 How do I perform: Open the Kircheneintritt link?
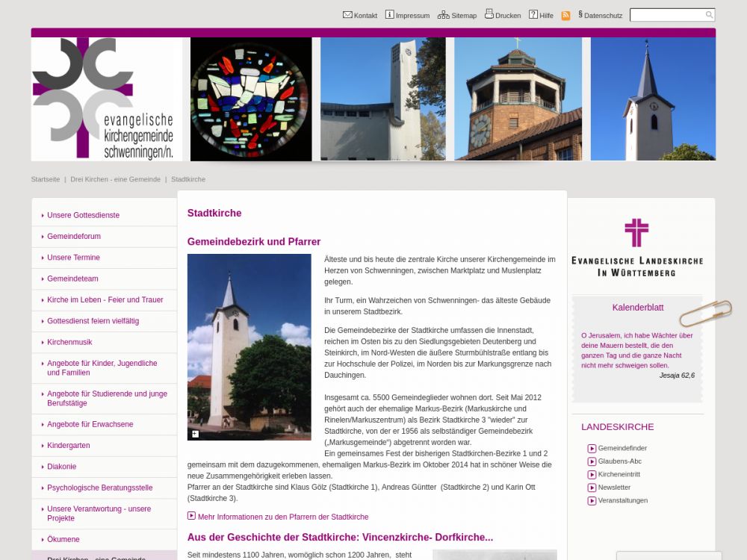[619, 474]
